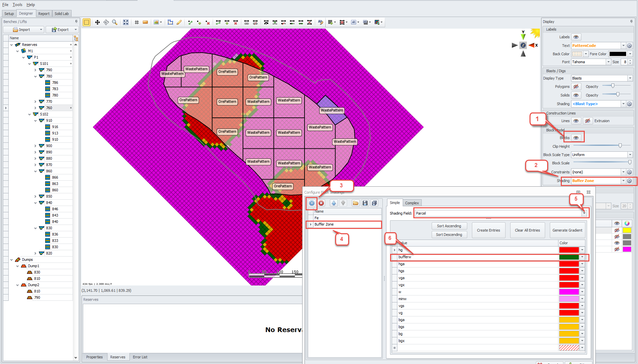Add a new block shading entry
This screenshot has width=638, height=364.
point(312,203)
